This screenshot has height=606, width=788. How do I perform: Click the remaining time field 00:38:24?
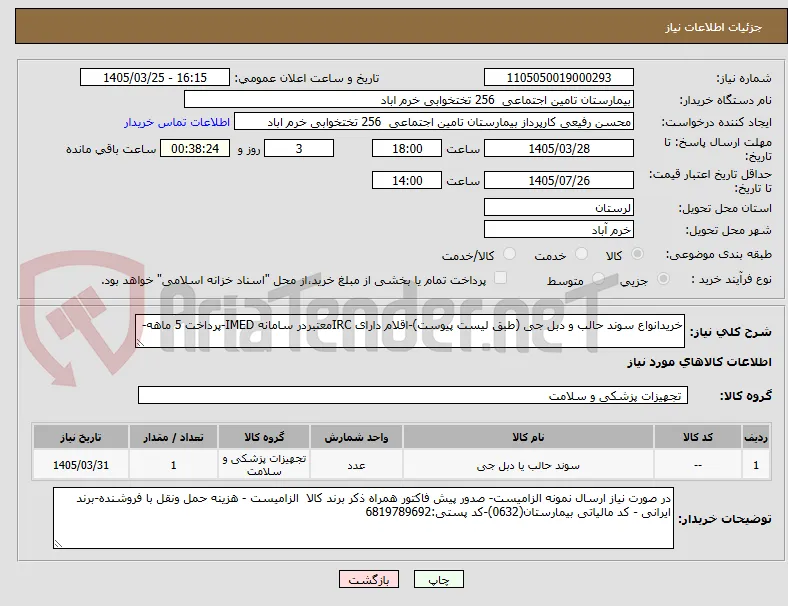pyautogui.click(x=195, y=148)
